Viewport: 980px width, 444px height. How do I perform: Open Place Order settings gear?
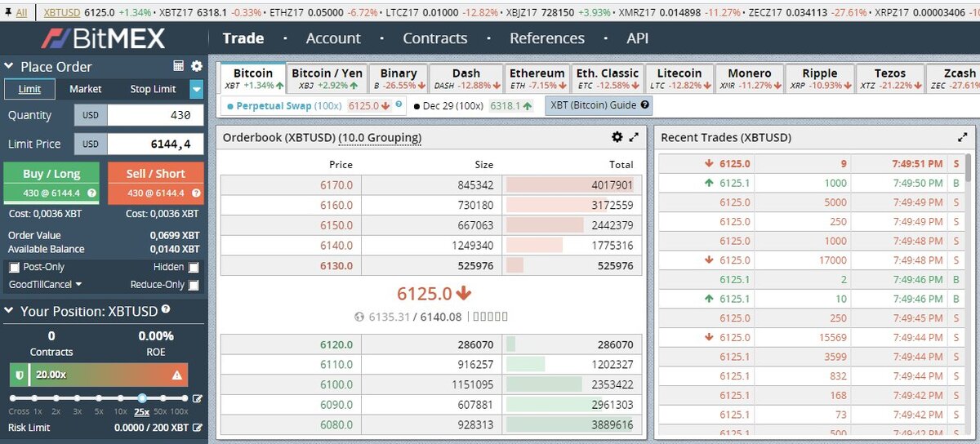point(196,66)
